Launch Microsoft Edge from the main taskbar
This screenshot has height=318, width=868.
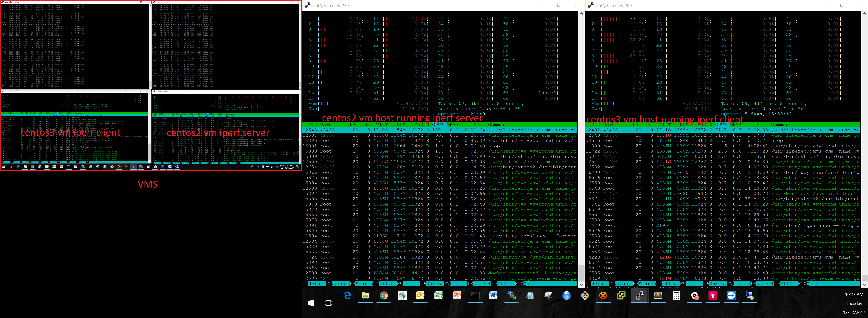pyautogui.click(x=347, y=296)
